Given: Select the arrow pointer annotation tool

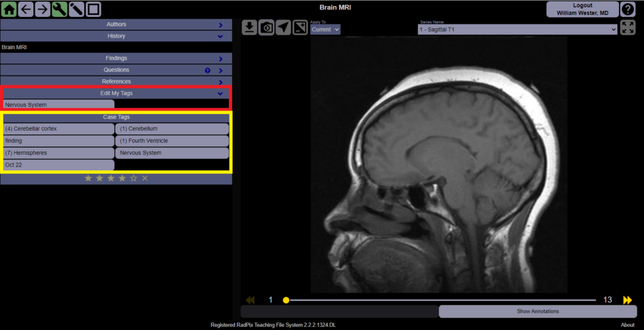Looking at the screenshot, I should (284, 28).
